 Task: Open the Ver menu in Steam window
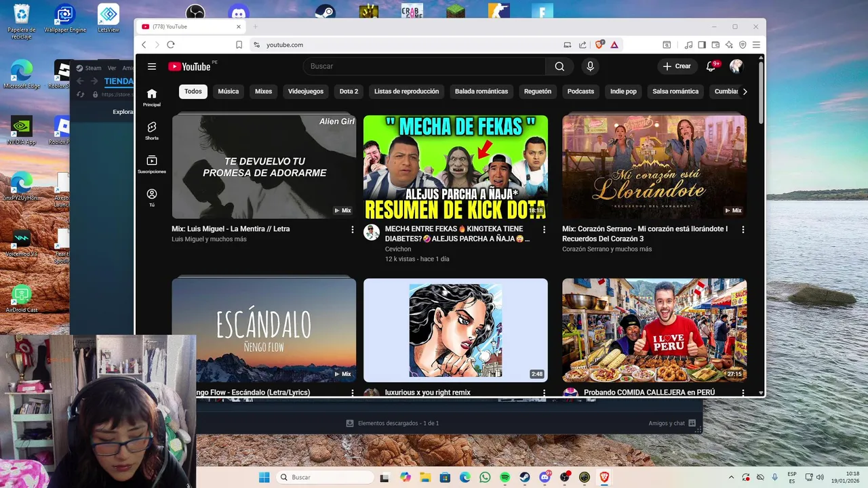112,68
